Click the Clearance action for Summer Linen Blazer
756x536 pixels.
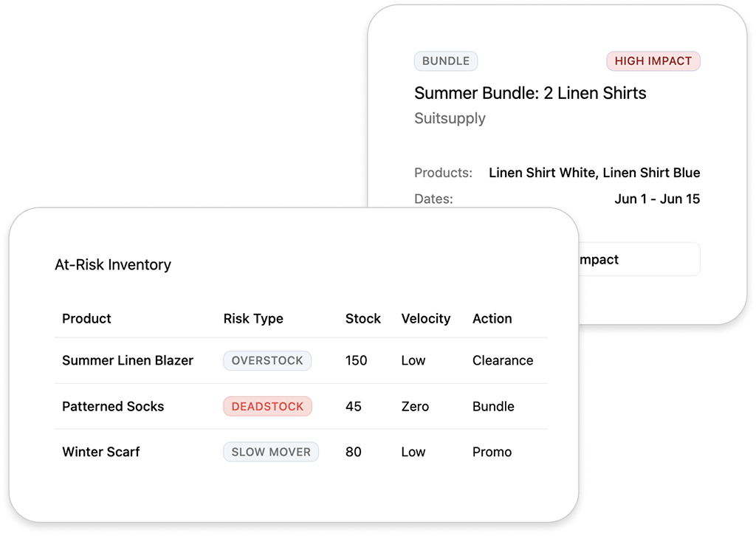point(503,360)
